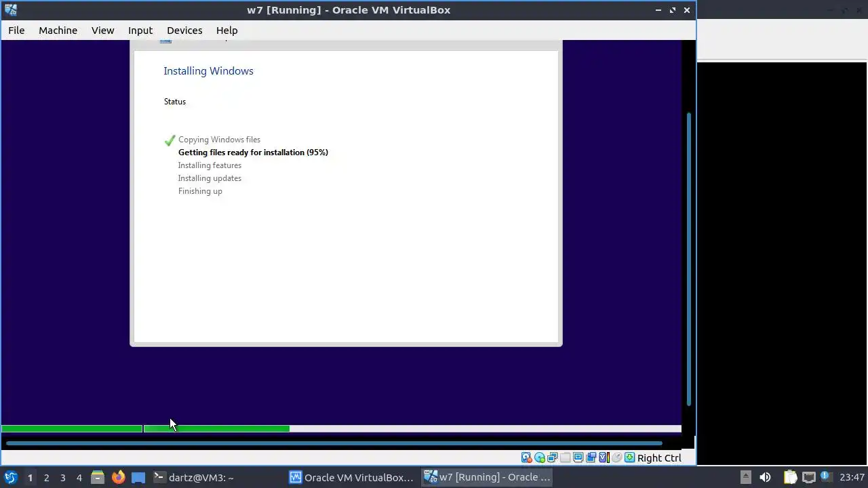868x488 pixels.
Task: Switch to workspace 3
Action: 62,477
